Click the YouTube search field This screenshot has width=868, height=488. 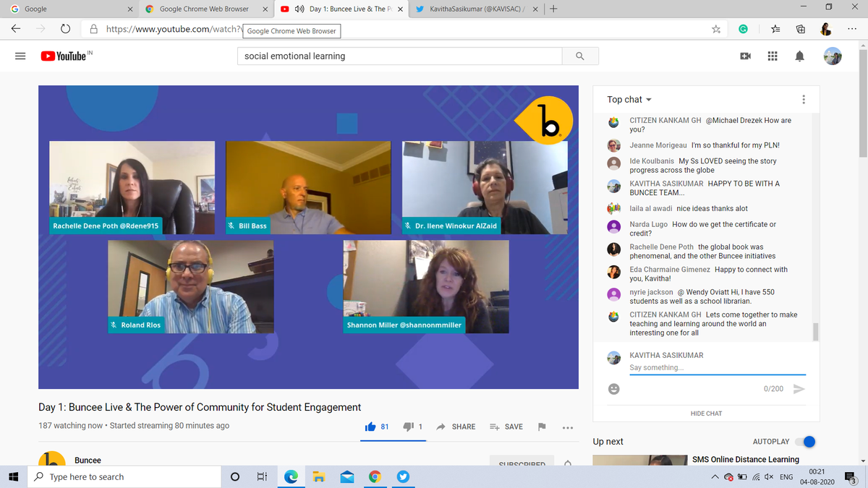tap(400, 56)
